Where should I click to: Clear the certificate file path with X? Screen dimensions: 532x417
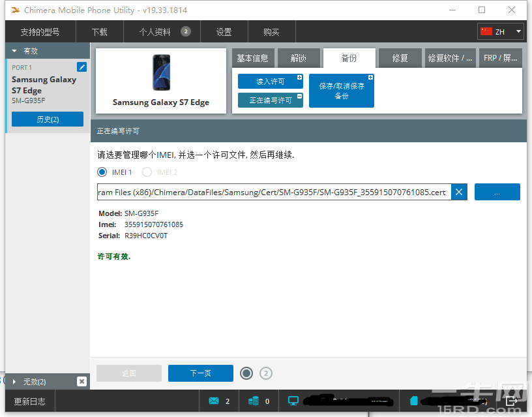(x=459, y=192)
